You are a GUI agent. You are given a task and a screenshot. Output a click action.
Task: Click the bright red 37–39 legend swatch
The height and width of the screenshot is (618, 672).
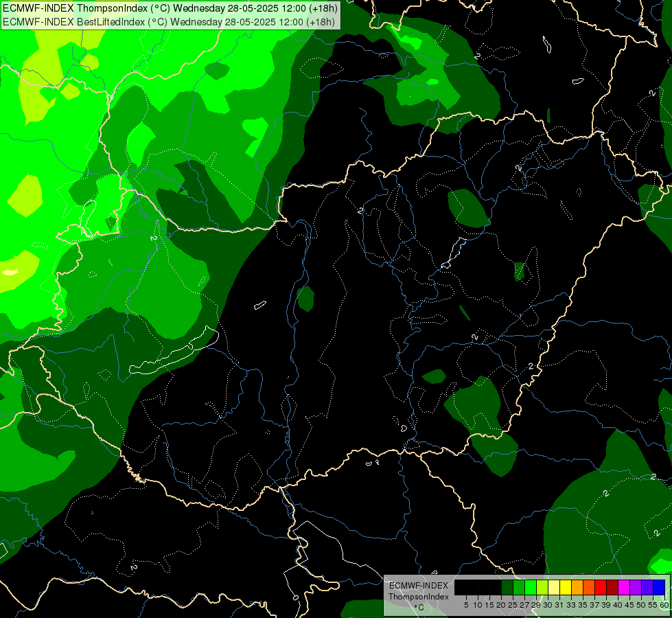pyautogui.click(x=601, y=587)
